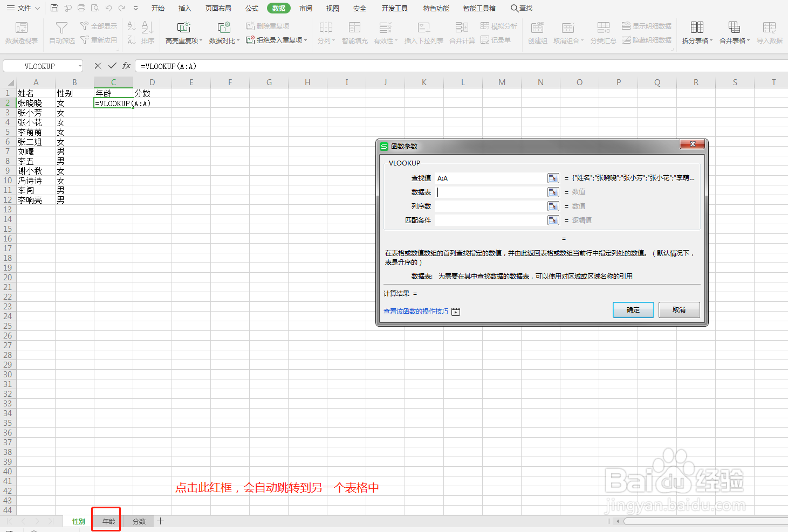788x532 pixels.
Task: Click the 显示明细数据 show detail icon
Action: click(626, 26)
